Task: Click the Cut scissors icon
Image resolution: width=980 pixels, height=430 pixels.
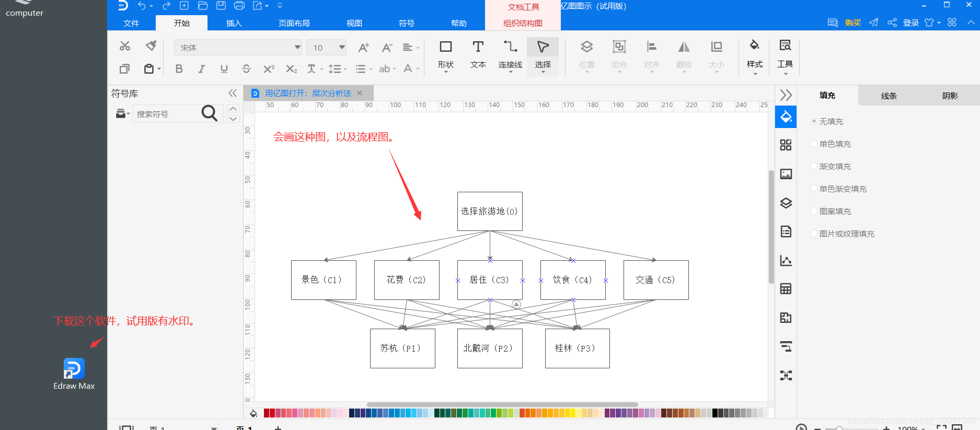Action: 124,46
